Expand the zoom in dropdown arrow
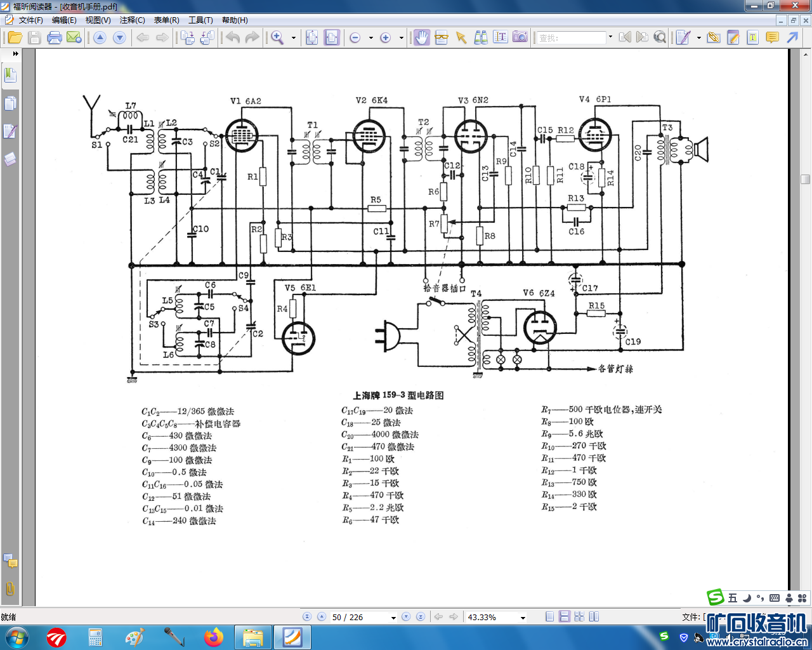Viewport: 812px width, 650px height. tap(401, 37)
